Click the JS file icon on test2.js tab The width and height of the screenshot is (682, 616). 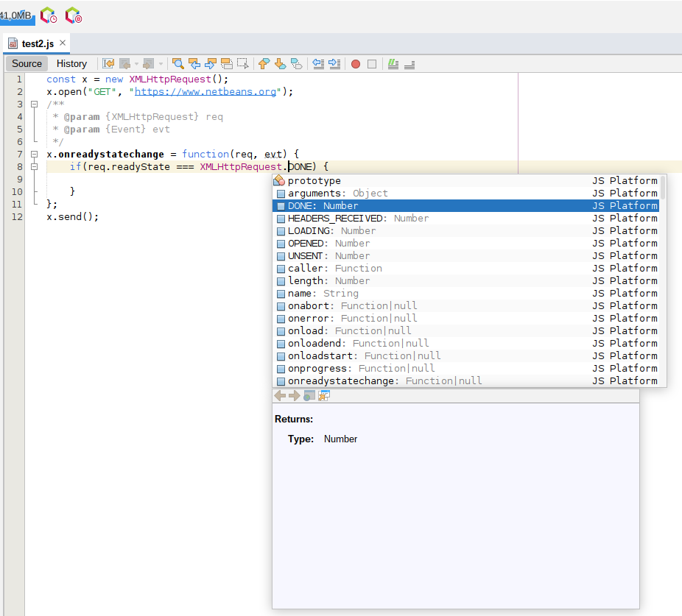13,43
